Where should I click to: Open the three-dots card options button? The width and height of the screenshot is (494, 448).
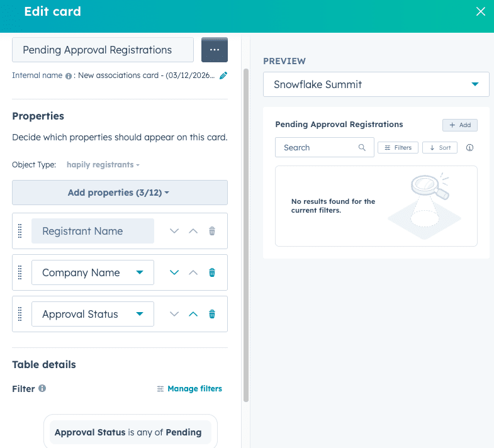click(214, 50)
